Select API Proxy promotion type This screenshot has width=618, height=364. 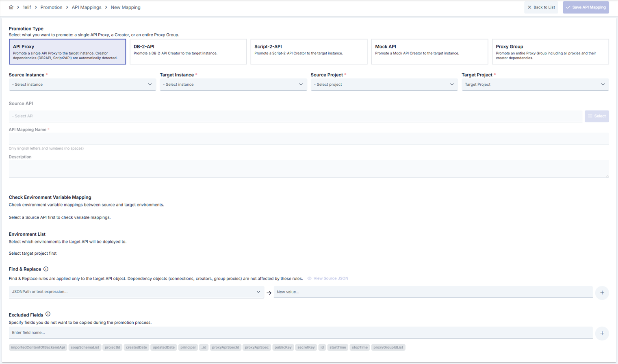point(67,52)
